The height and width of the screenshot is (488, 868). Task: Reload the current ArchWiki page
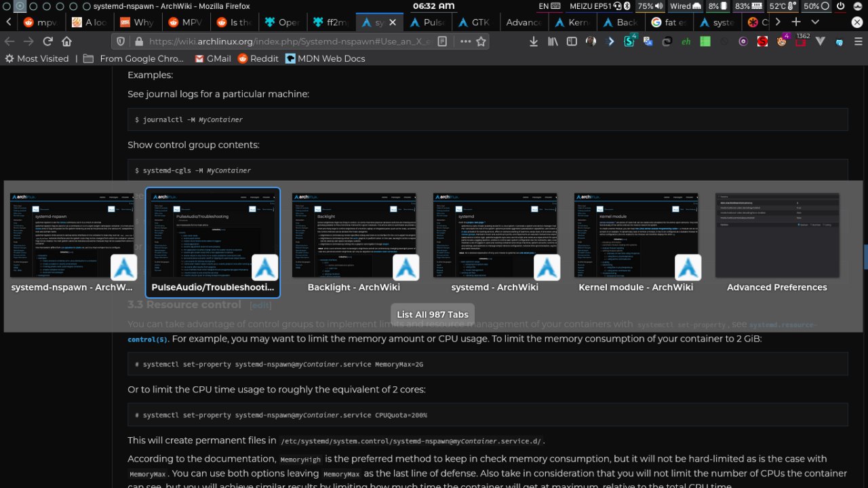[x=47, y=41]
